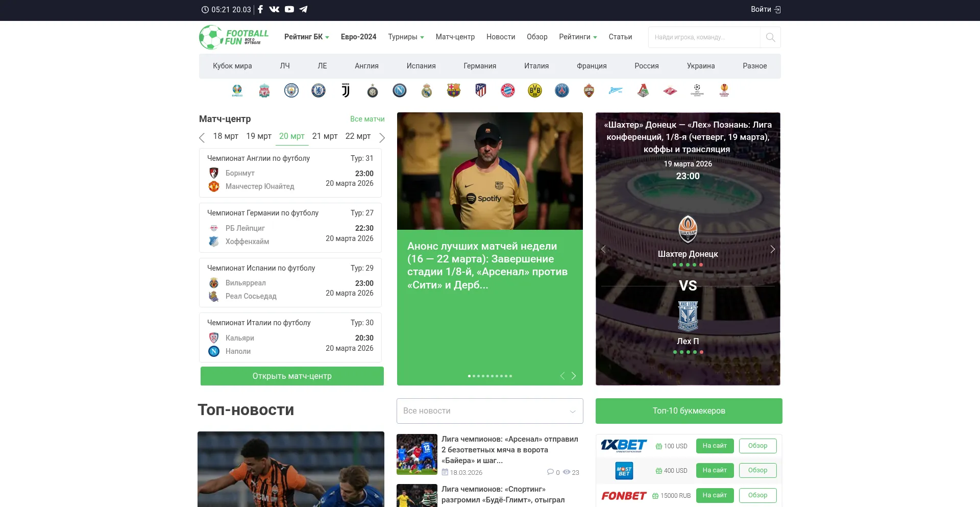The image size is (980, 507).
Task: Expand the Рейтинги dropdown menu
Action: point(578,37)
